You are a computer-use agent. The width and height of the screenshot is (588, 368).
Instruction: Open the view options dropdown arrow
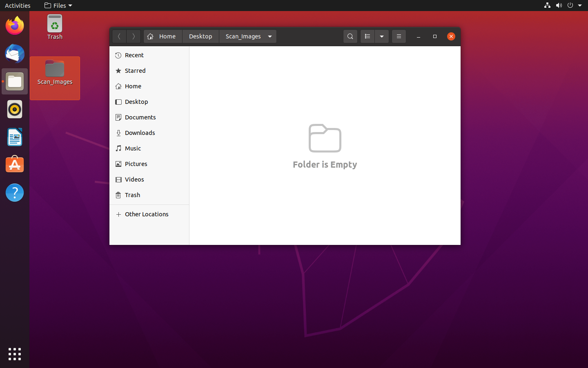[382, 36]
